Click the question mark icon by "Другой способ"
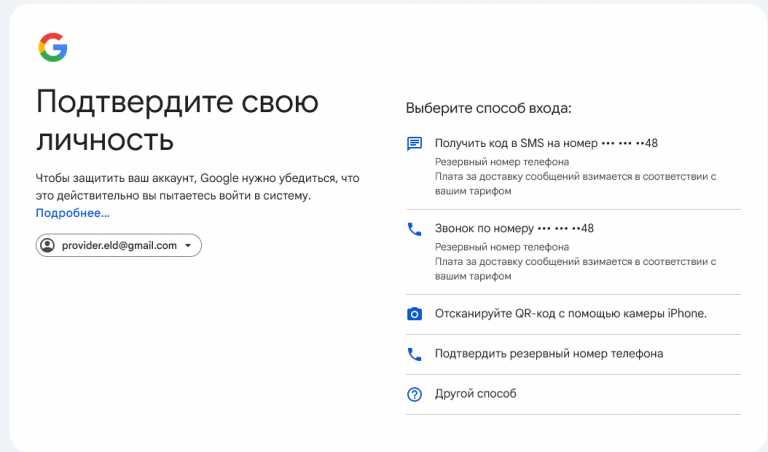The image size is (768, 452). 414,394
